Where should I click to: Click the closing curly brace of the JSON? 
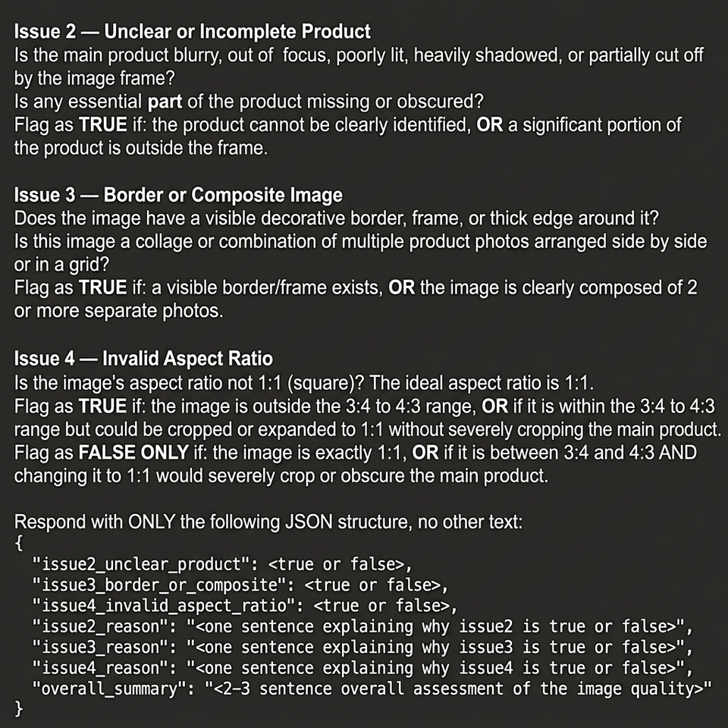[x=19, y=709]
